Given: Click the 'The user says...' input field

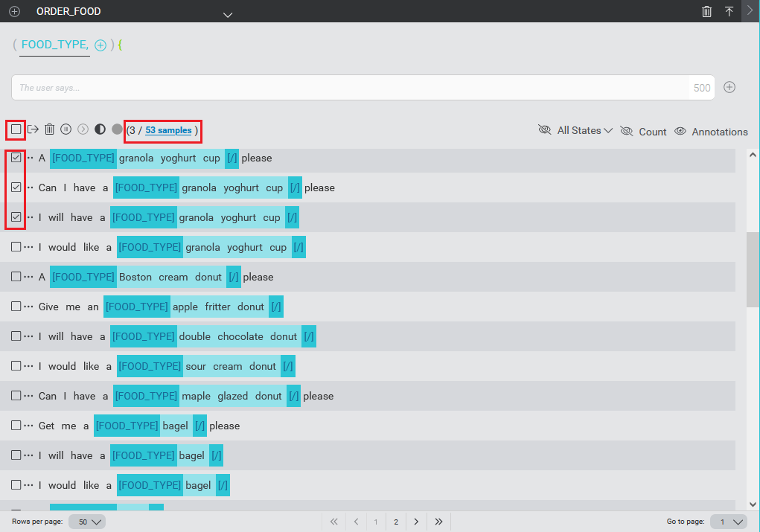Looking at the screenshot, I should [350, 88].
